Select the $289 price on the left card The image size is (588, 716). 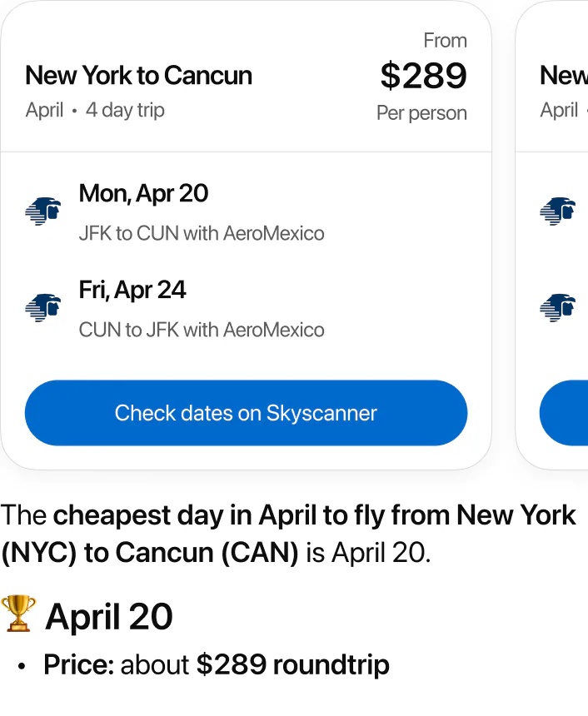tap(423, 76)
